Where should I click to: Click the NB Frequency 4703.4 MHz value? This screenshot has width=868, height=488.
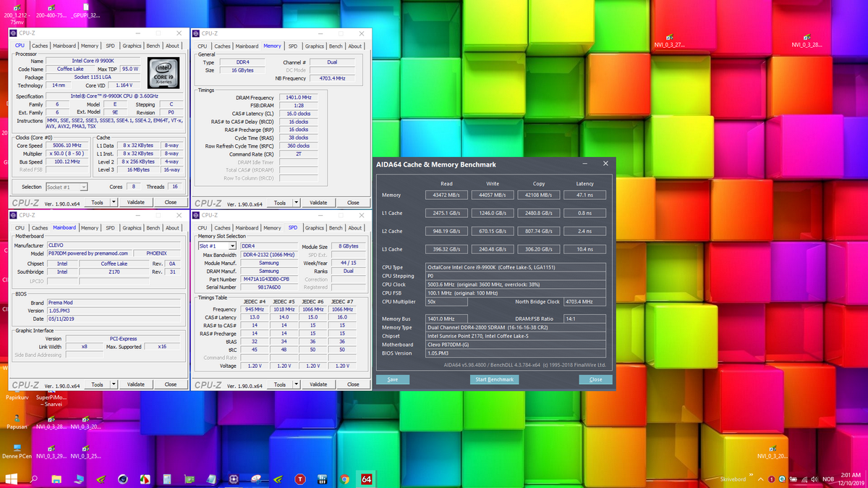pyautogui.click(x=333, y=78)
